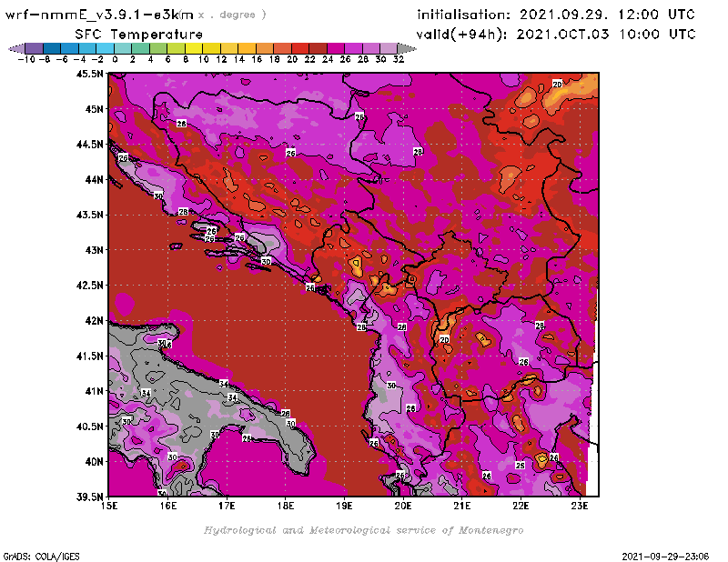Click magenta legend swatch between 24 and 26

pyautogui.click(x=336, y=48)
